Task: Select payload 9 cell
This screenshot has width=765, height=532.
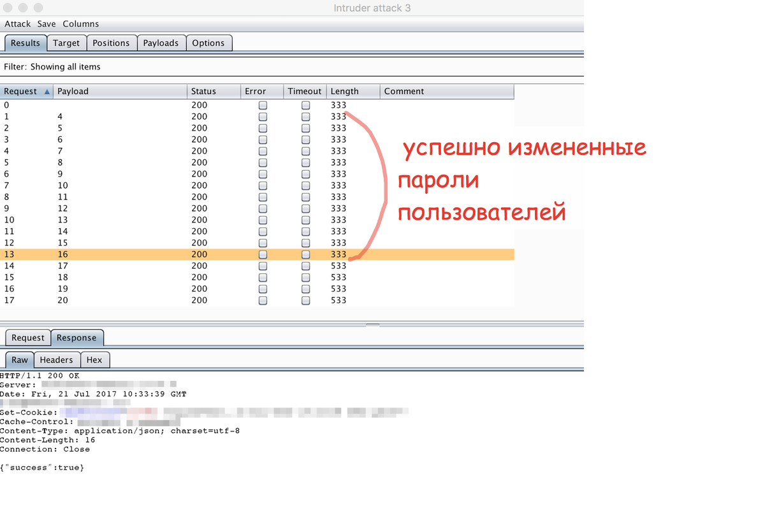Action: tap(60, 174)
